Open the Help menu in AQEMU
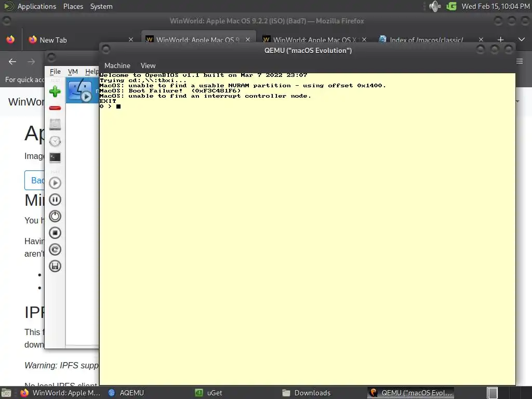Viewport: 532px width, 399px height. click(91, 71)
